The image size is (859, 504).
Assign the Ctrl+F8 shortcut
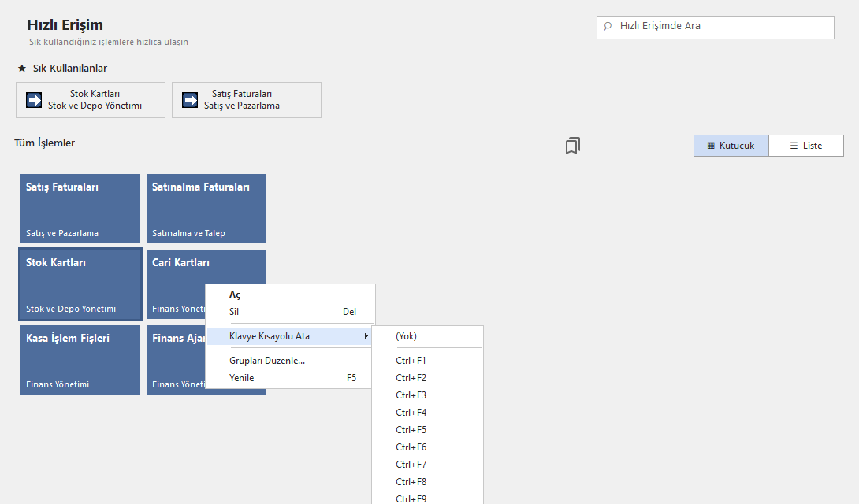click(x=427, y=482)
